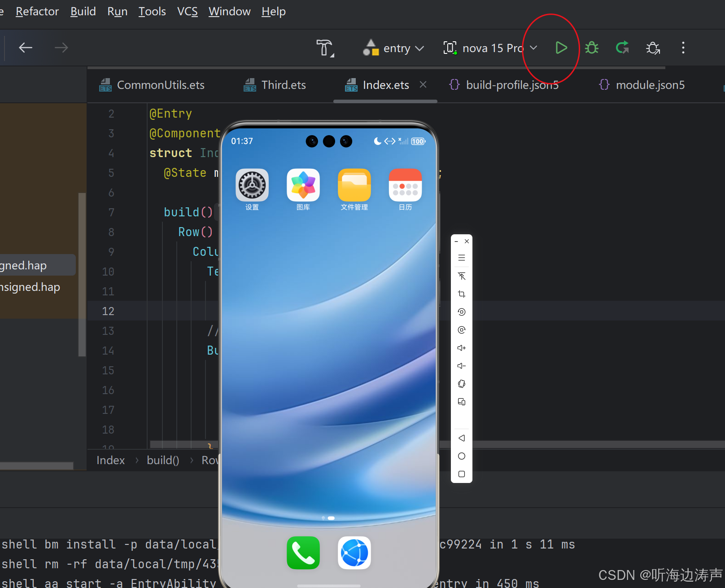Open the browser app in dock
This screenshot has height=588, width=725.
click(354, 553)
